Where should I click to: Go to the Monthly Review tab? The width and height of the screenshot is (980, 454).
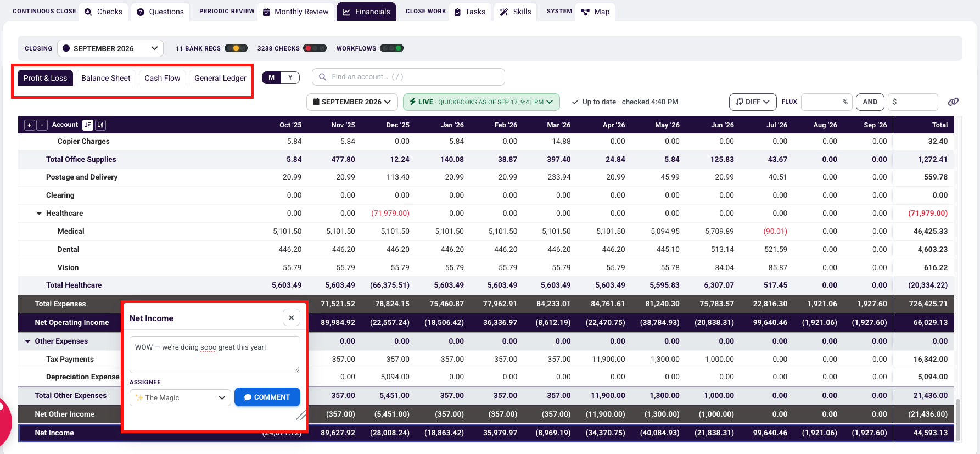tap(295, 12)
